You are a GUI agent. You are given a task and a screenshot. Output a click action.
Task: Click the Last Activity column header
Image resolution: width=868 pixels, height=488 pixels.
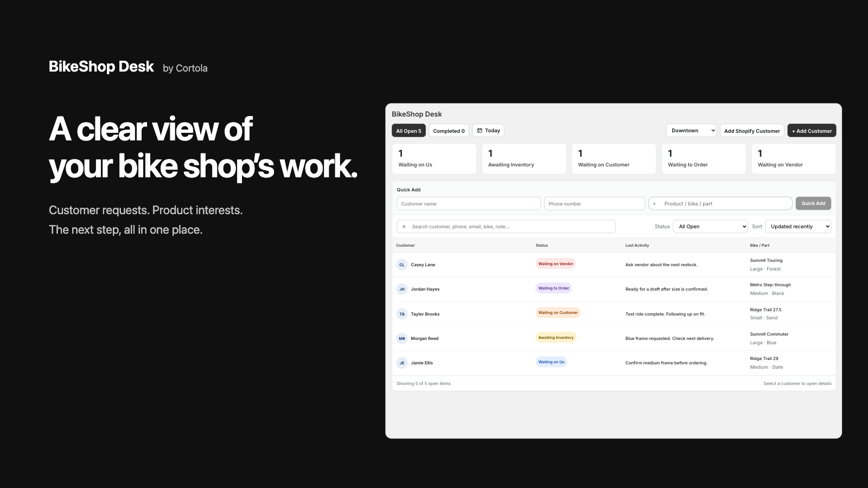637,246
